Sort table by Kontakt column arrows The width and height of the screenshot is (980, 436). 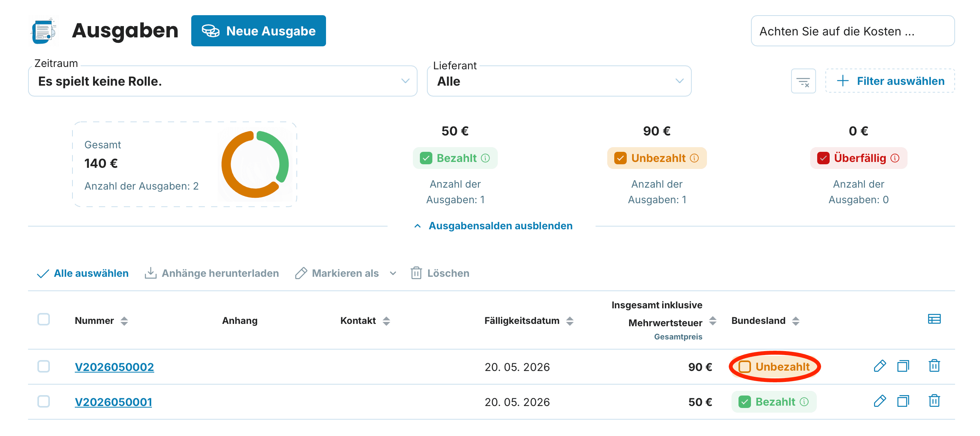click(386, 321)
